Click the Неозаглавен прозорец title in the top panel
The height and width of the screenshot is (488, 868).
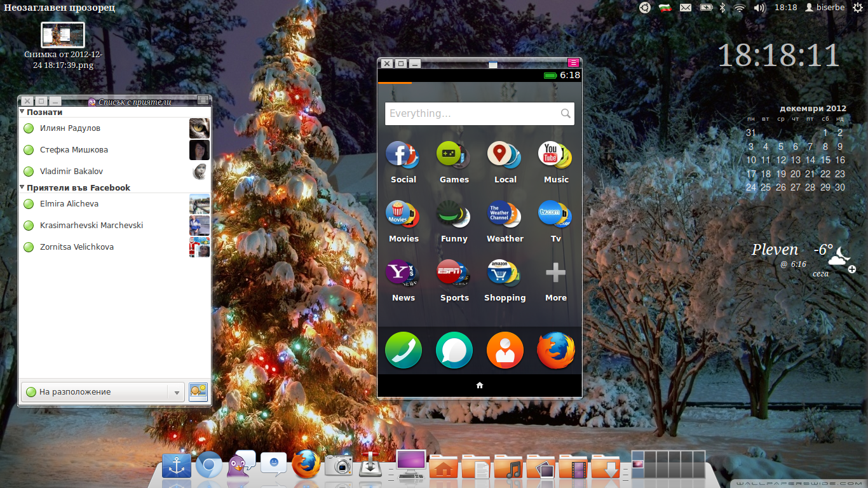point(60,8)
